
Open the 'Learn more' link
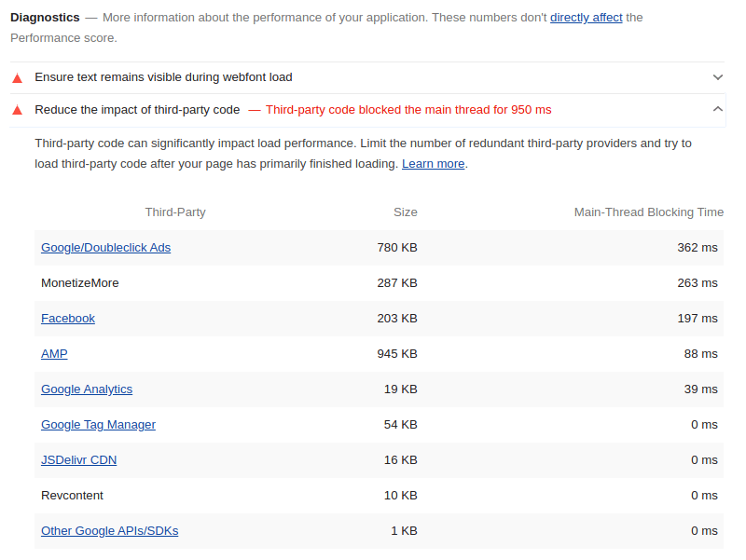[x=433, y=164]
